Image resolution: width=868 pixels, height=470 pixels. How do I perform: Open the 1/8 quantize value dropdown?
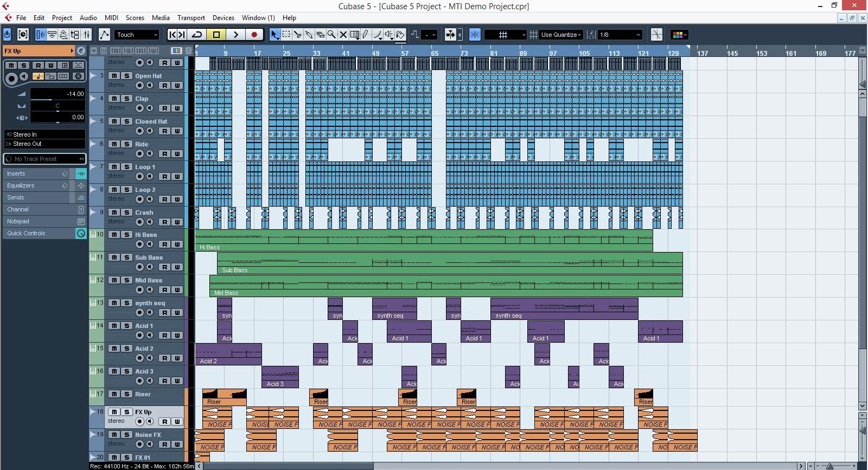click(620, 35)
